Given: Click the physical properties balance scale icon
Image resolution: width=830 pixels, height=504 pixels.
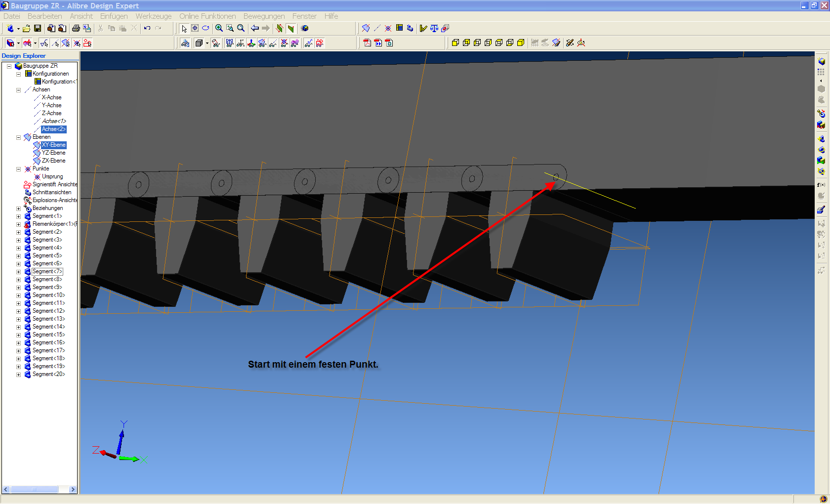Looking at the screenshot, I should 434,28.
